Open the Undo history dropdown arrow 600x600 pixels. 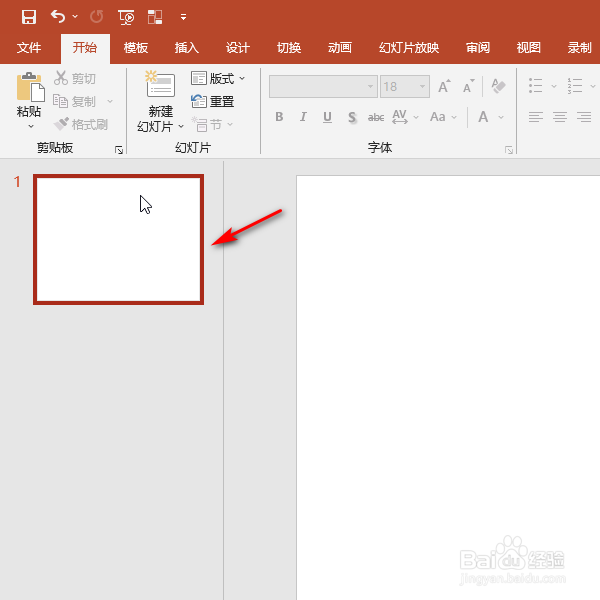coord(75,16)
